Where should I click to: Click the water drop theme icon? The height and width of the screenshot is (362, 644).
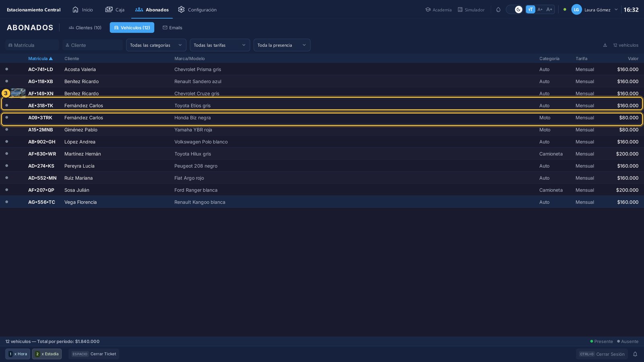pyautogui.click(x=498, y=10)
